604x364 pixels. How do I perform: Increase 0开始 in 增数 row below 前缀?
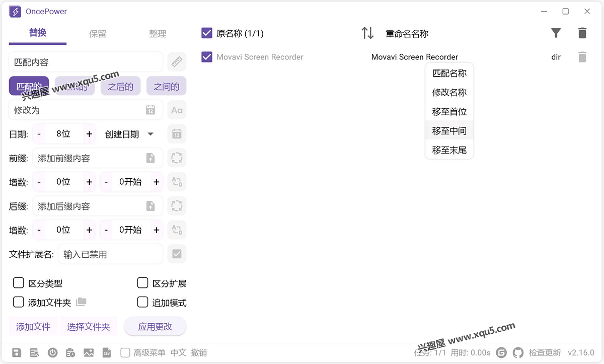157,182
